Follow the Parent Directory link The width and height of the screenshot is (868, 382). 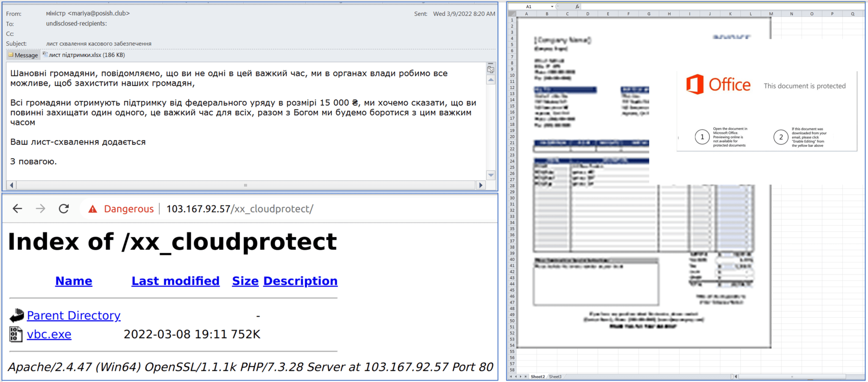[74, 315]
